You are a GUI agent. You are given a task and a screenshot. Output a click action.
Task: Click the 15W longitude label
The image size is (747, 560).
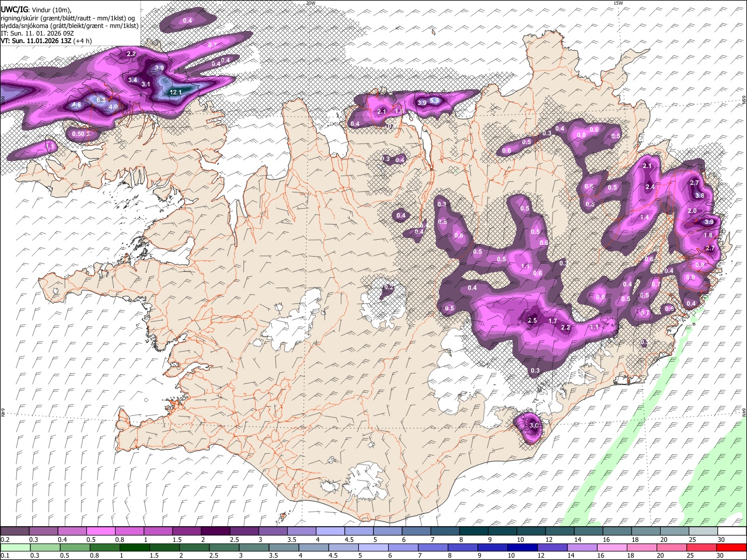(618, 3)
